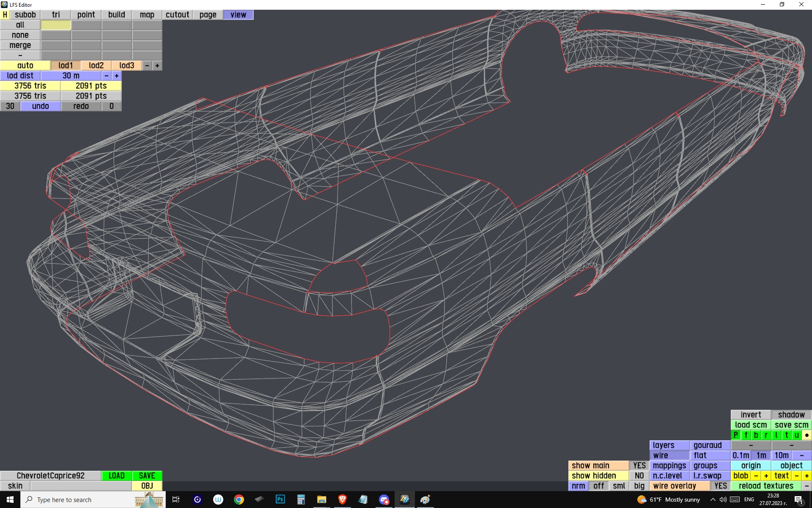Click the Brave browser taskbar icon

tap(342, 500)
